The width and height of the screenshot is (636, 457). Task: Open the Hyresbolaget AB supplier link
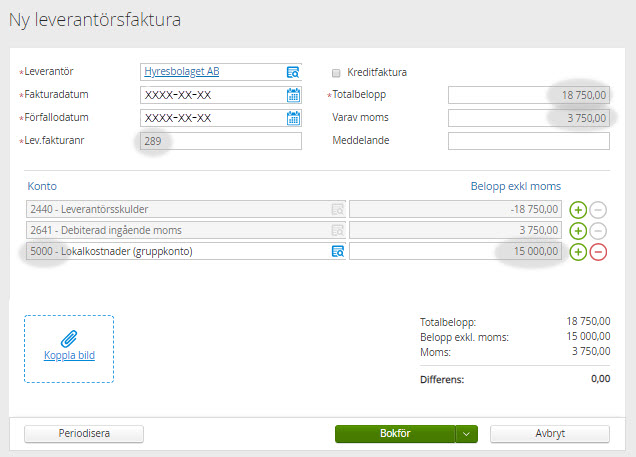tap(182, 72)
